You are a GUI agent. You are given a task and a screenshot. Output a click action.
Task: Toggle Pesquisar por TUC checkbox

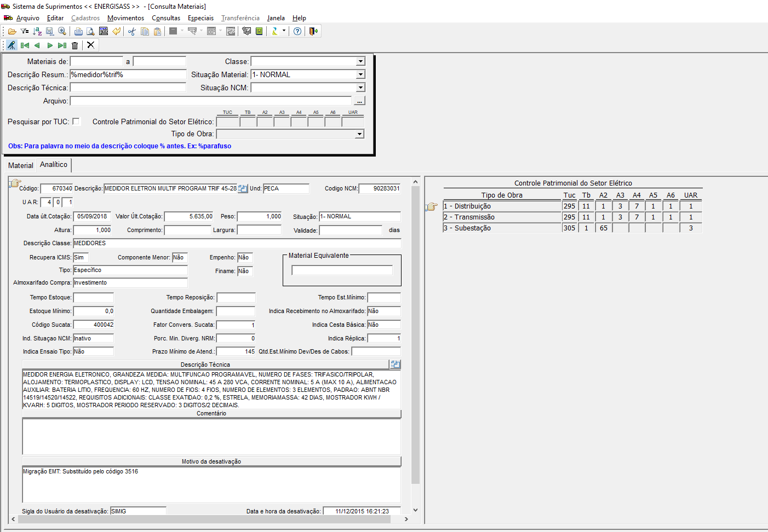76,122
